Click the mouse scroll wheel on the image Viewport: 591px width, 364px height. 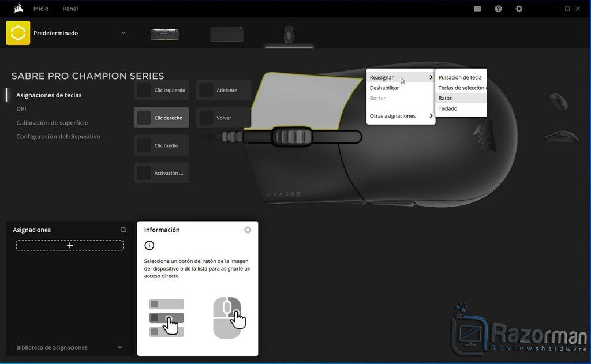[x=291, y=136]
